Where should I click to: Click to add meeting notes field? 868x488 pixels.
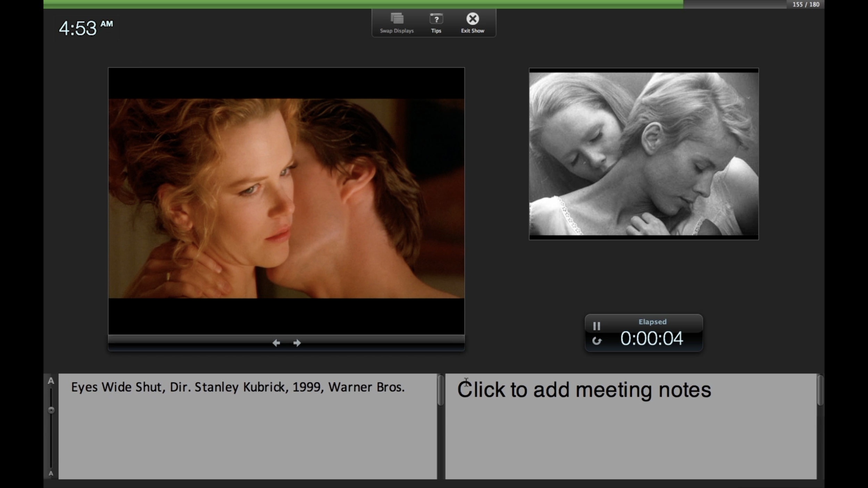click(631, 426)
